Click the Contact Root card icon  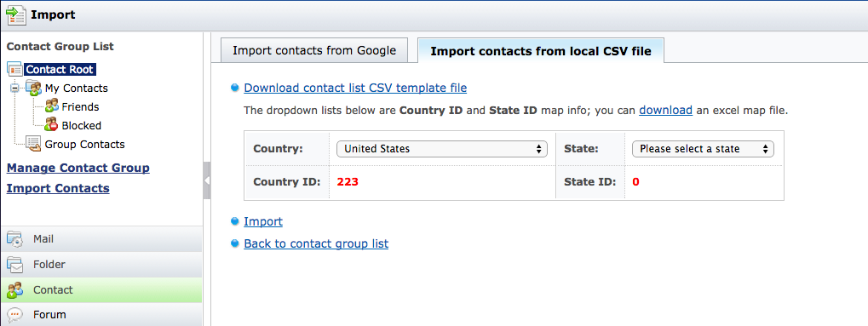[14, 70]
